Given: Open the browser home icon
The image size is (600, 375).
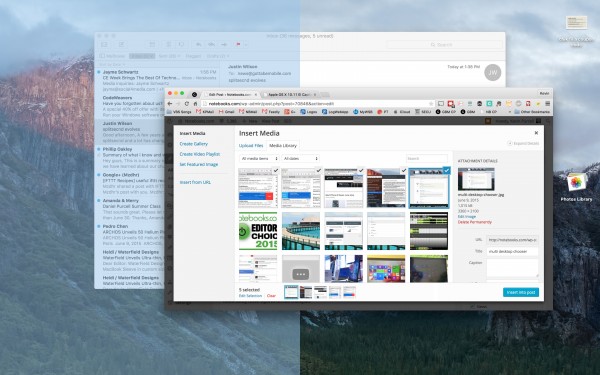Looking at the screenshot, I should [x=195, y=104].
